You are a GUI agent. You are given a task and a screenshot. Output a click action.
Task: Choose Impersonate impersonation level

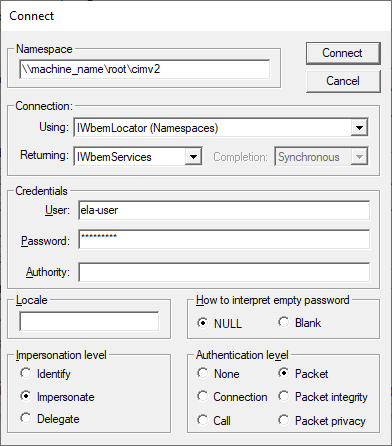(57, 397)
